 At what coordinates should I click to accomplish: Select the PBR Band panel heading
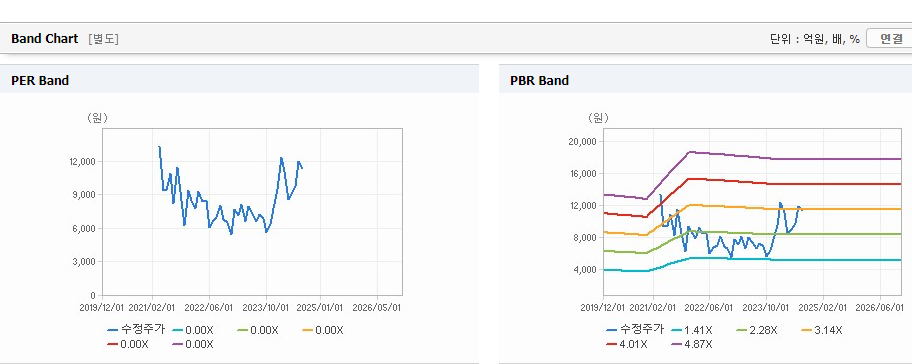[539, 81]
